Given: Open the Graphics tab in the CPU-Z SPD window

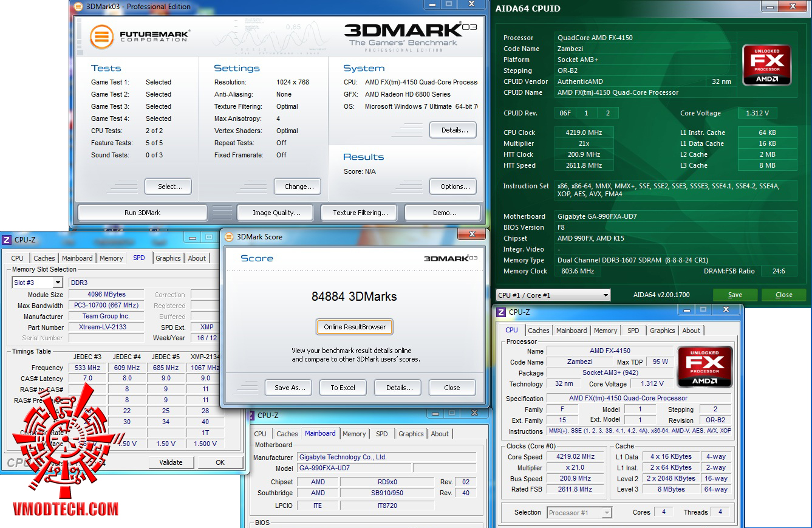Looking at the screenshot, I should [x=168, y=258].
